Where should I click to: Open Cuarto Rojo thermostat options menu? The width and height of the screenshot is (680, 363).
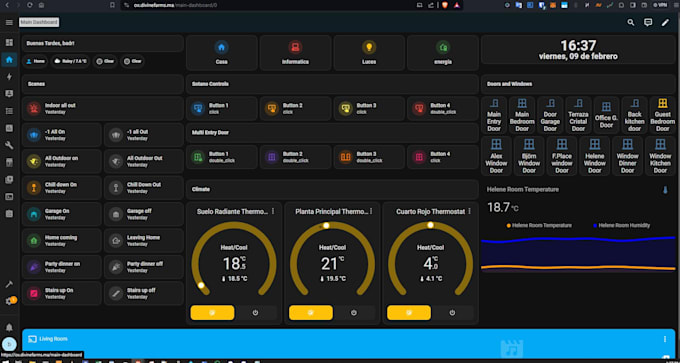pos(470,211)
